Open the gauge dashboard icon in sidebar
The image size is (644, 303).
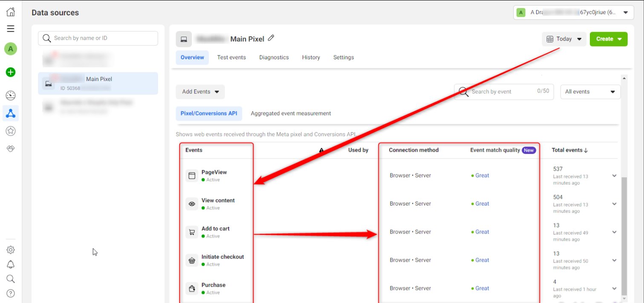[x=11, y=95]
